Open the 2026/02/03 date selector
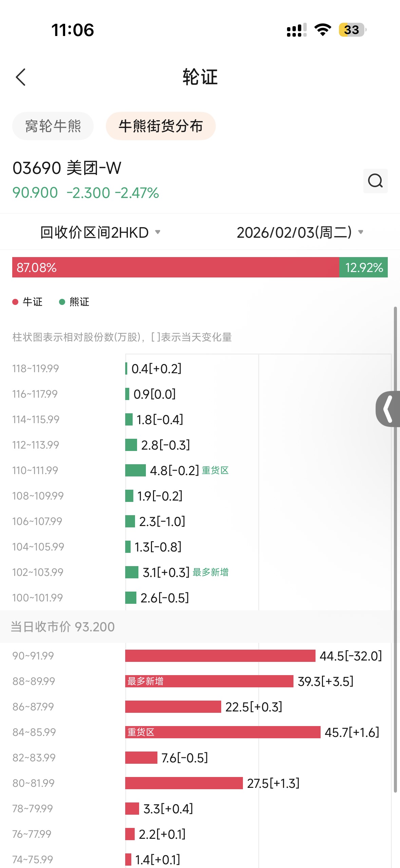Image resolution: width=400 pixels, height=868 pixels. [x=300, y=232]
